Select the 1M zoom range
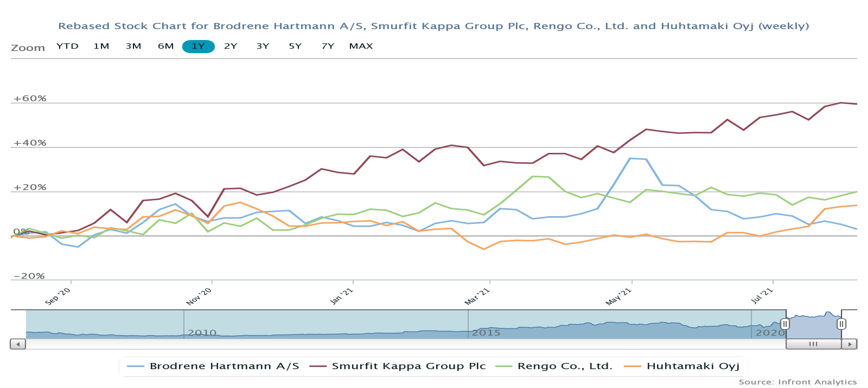 (x=101, y=46)
